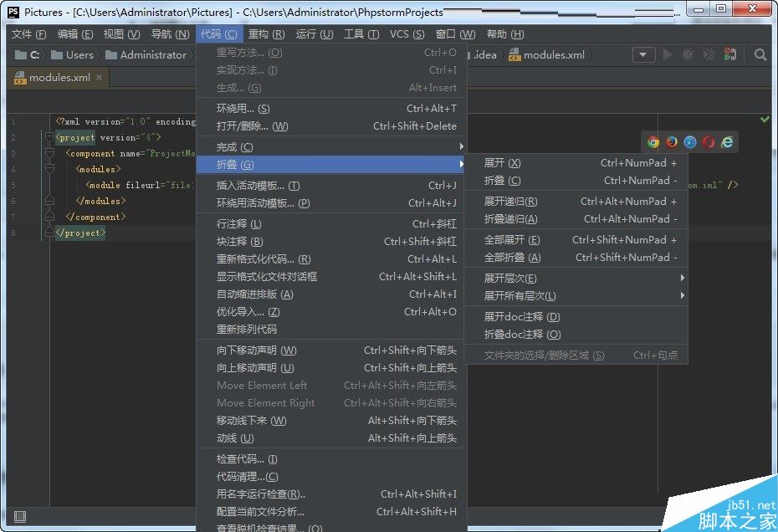Click 折叠doc注释 (O) in folding submenu
Image resolution: width=778 pixels, height=532 pixels.
576,334
